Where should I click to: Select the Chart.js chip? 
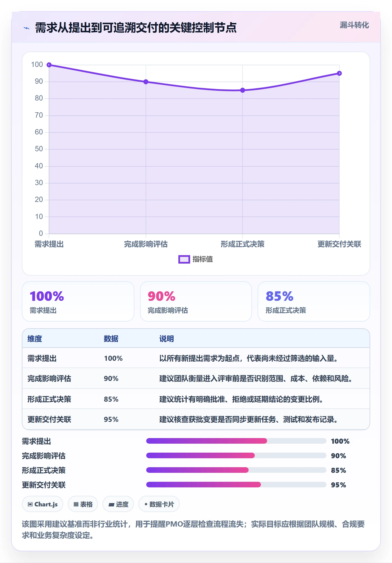coord(43,504)
